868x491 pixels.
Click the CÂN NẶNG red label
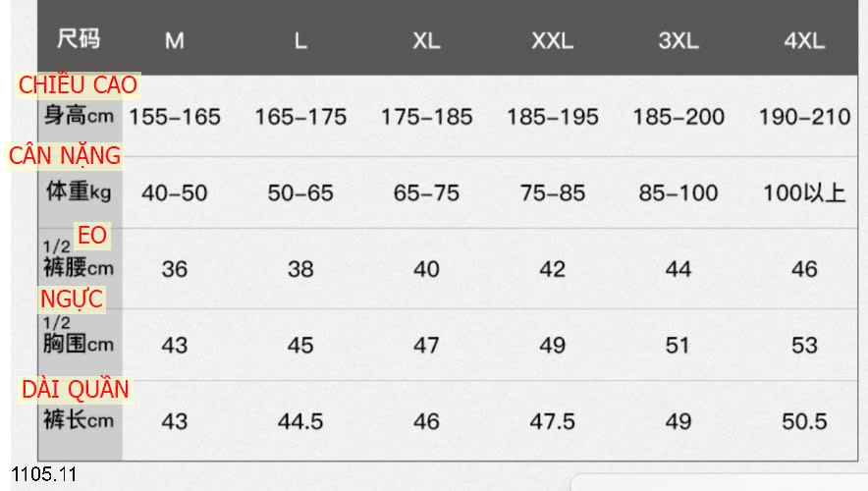coord(64,155)
